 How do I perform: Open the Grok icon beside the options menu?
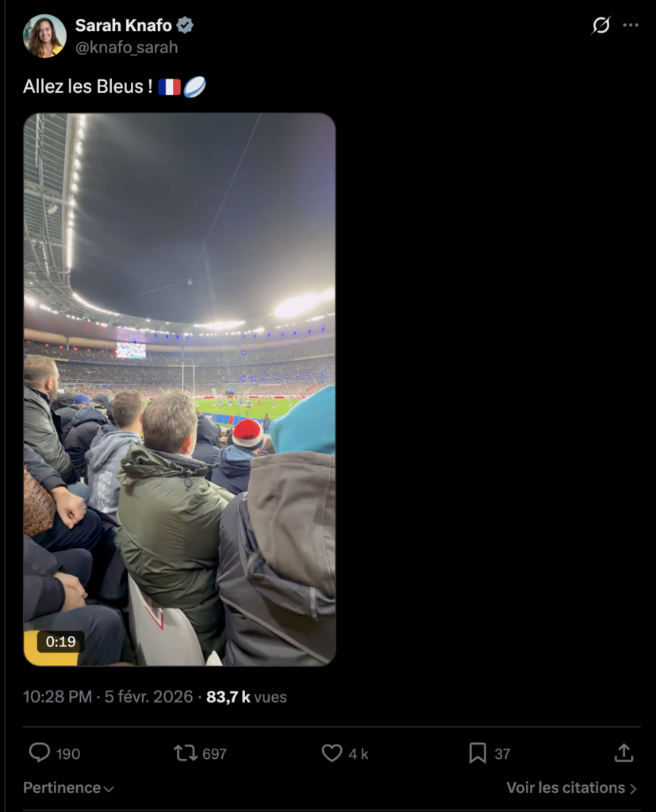click(600, 25)
